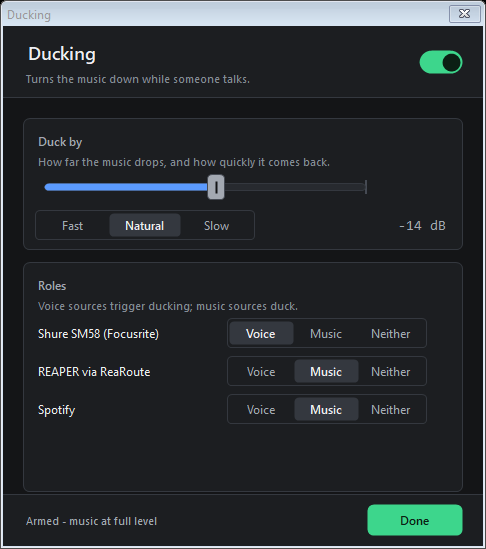Click the Duck by slider handle

click(x=216, y=187)
